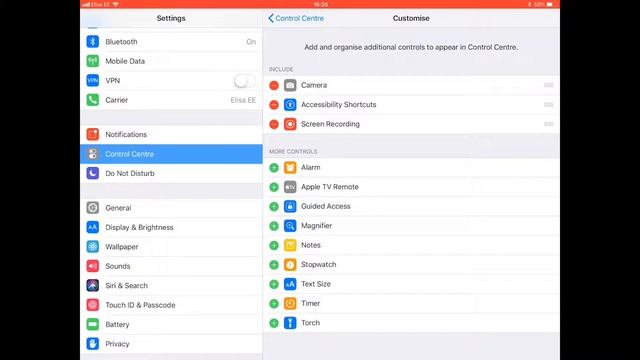Image resolution: width=640 pixels, height=360 pixels.
Task: Tap the Stopwatch icon
Action: point(290,264)
